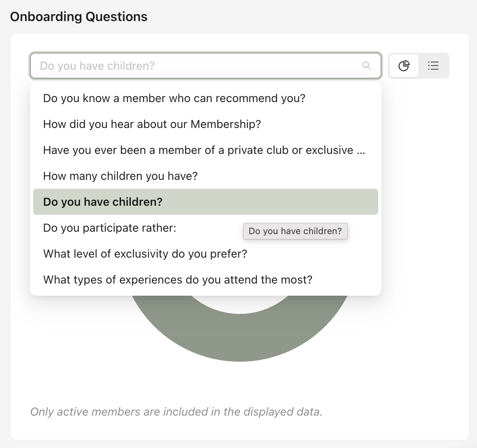Click the search magnifier icon

tap(366, 66)
